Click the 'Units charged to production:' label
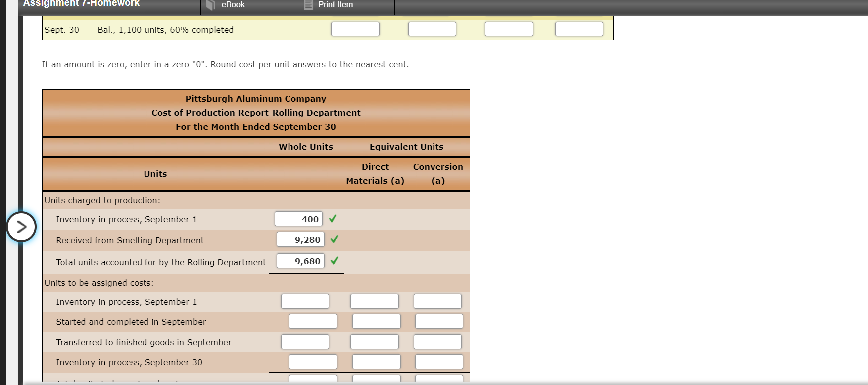The width and height of the screenshot is (868, 385). coord(103,200)
